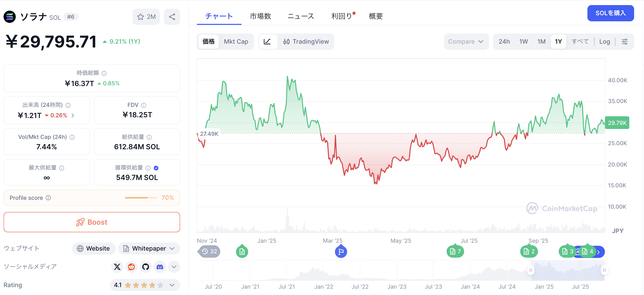Open chart display settings sliders icon
Viewport: 644px width, 295px height.
coord(625,41)
